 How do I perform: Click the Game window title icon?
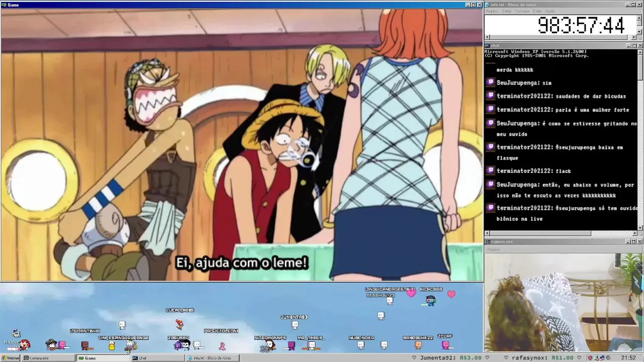pos(4,5)
